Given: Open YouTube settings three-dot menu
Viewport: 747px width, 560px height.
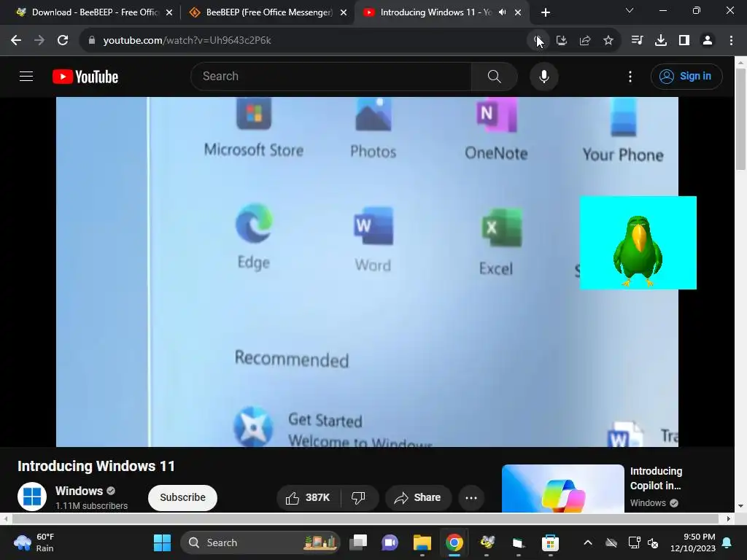Looking at the screenshot, I should [630, 76].
